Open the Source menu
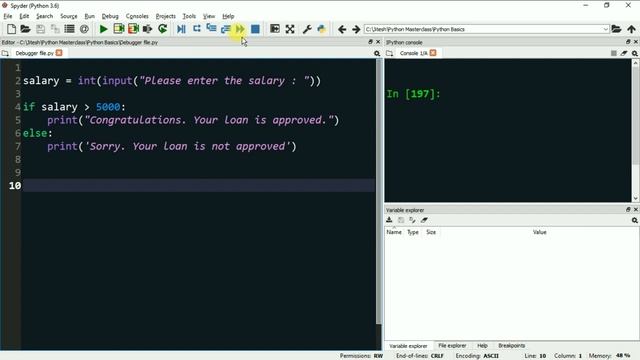 click(69, 16)
